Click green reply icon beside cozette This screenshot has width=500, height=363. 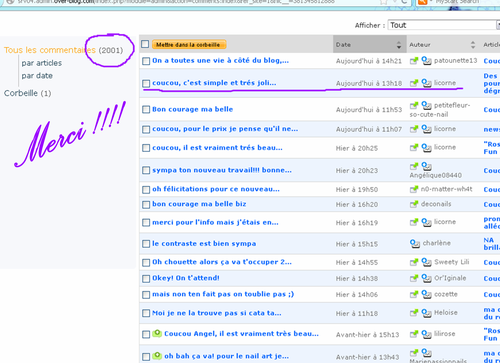click(414, 294)
